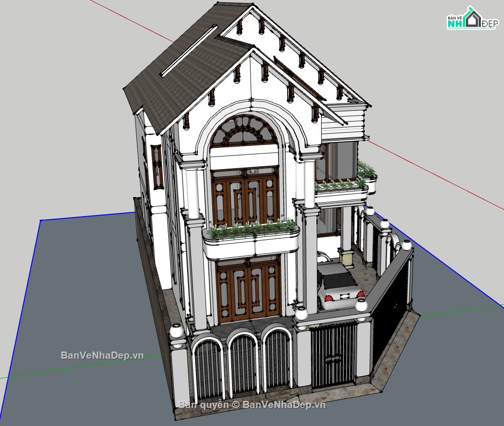Select the arched fanlight window under the gable
The height and width of the screenshot is (426, 504).
[x=244, y=131]
